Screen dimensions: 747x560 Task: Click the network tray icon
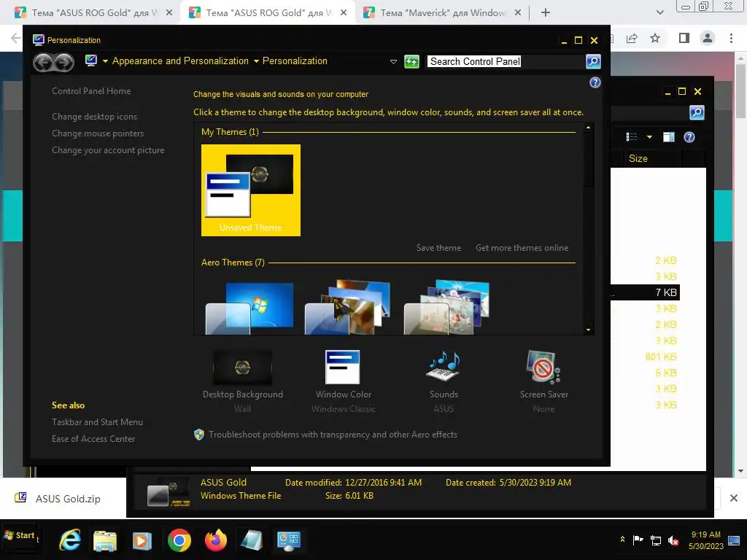656,540
